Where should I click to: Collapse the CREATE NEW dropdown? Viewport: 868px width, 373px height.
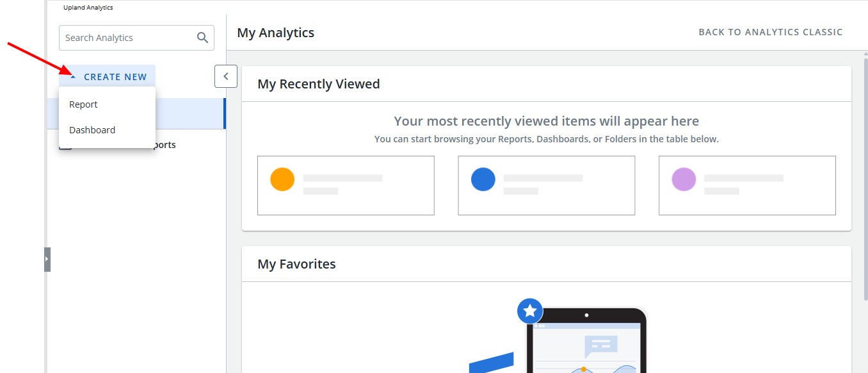[108, 77]
